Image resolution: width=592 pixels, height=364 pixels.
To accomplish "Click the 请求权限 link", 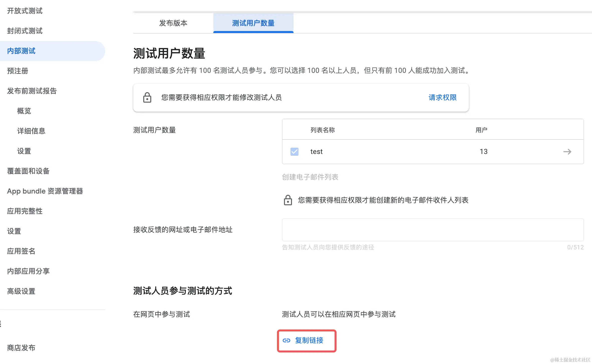I will [x=442, y=97].
